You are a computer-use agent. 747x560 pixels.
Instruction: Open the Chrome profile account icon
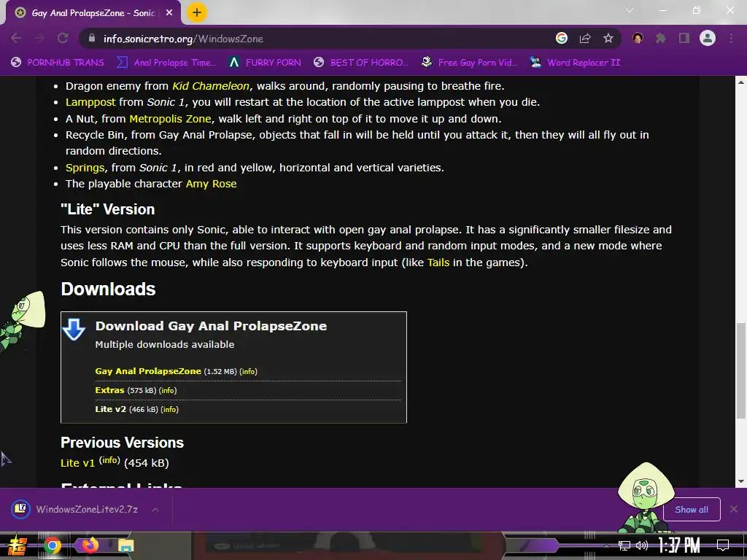click(x=708, y=38)
